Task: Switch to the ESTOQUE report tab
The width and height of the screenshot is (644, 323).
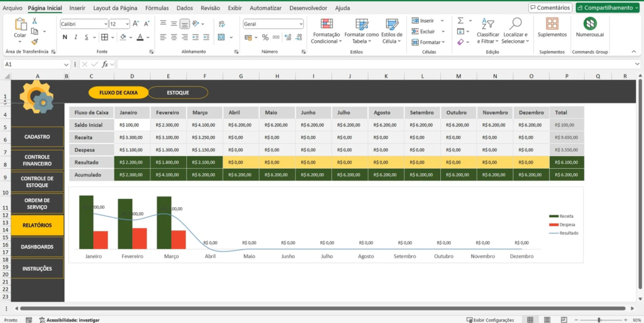Action: 178,93
